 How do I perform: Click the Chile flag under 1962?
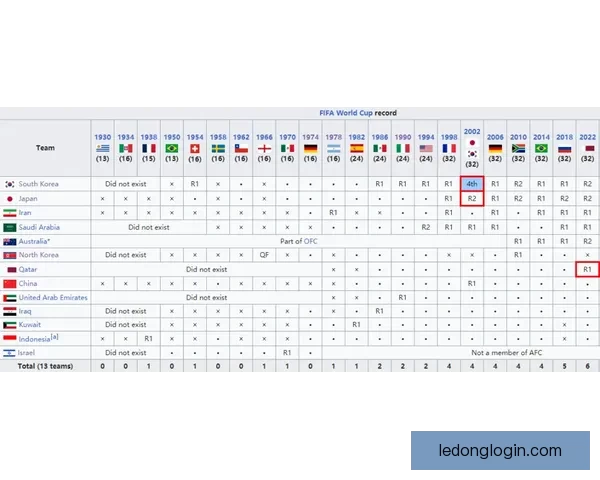241,148
